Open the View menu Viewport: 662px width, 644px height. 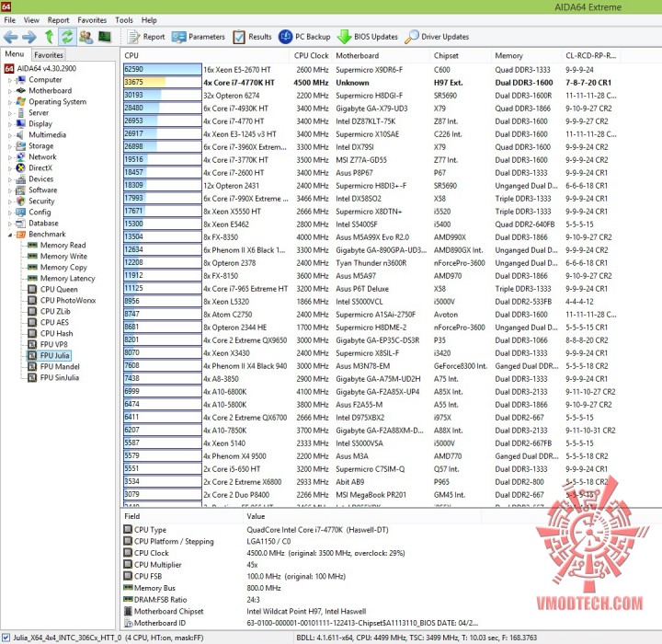pyautogui.click(x=31, y=20)
